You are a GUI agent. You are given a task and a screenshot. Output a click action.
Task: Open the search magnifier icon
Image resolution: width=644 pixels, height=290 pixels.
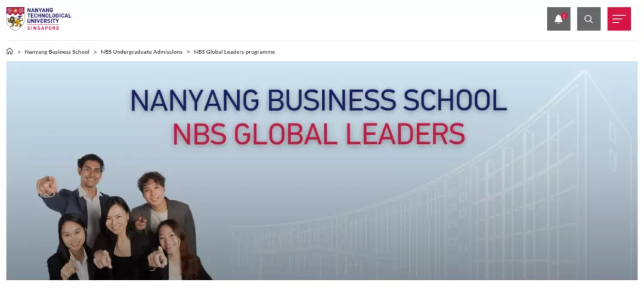pyautogui.click(x=589, y=19)
